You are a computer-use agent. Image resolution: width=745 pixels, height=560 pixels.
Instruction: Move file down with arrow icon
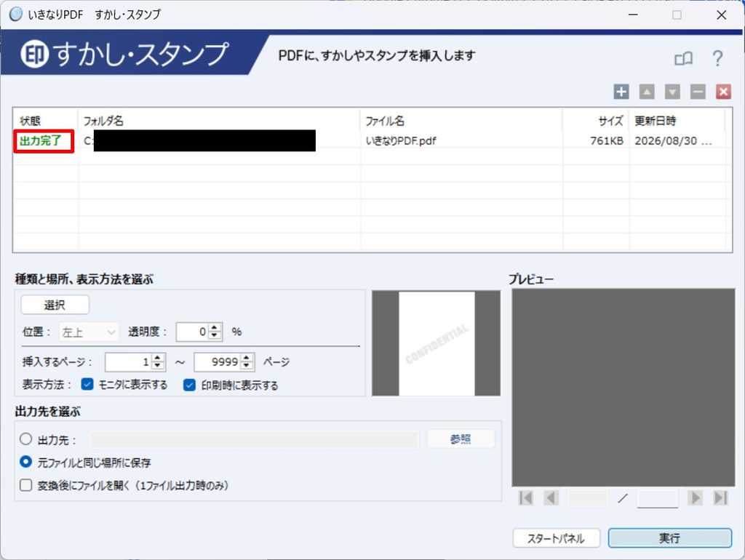pyautogui.click(x=672, y=92)
